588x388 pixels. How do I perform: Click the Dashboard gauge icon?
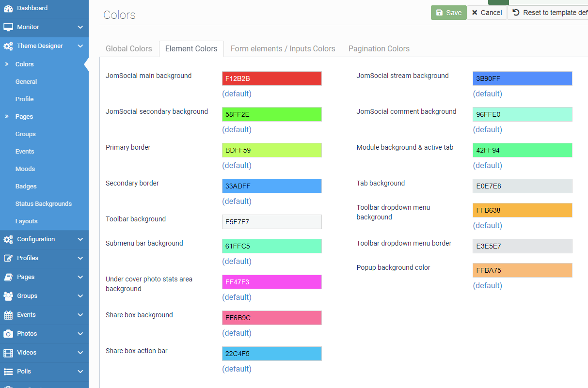click(x=8, y=8)
